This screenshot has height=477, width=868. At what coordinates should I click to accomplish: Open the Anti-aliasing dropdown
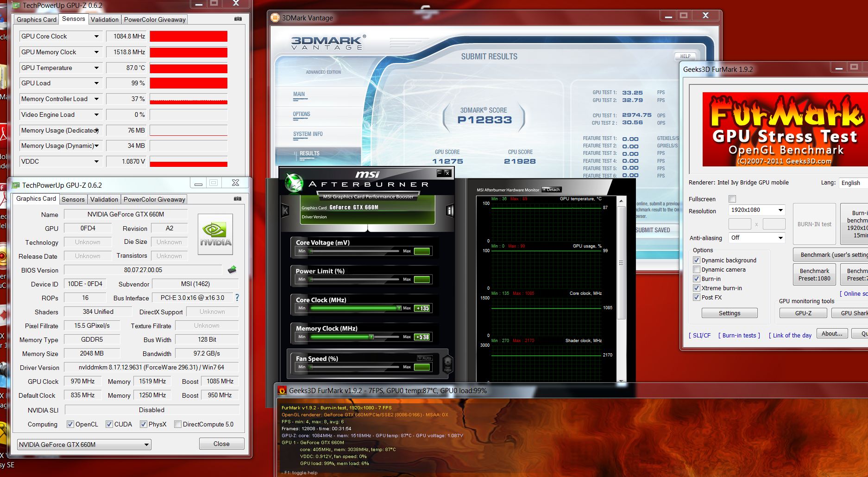(x=757, y=238)
